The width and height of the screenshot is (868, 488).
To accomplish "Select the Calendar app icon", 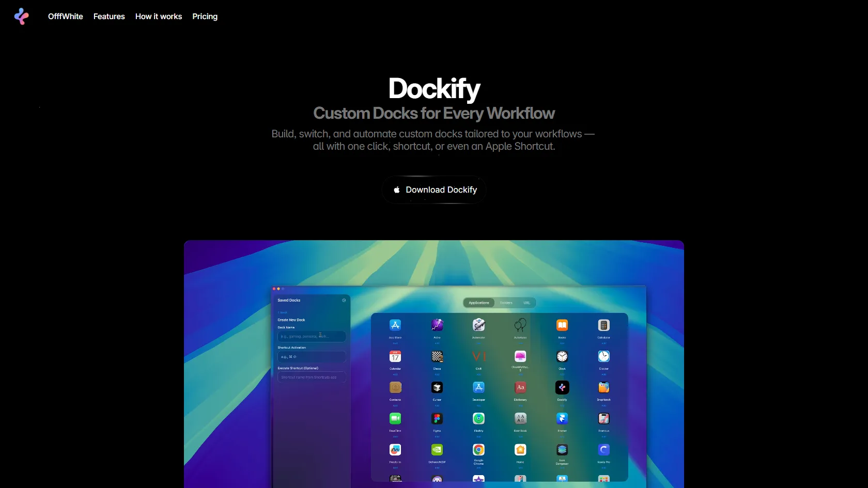I will 395,356.
